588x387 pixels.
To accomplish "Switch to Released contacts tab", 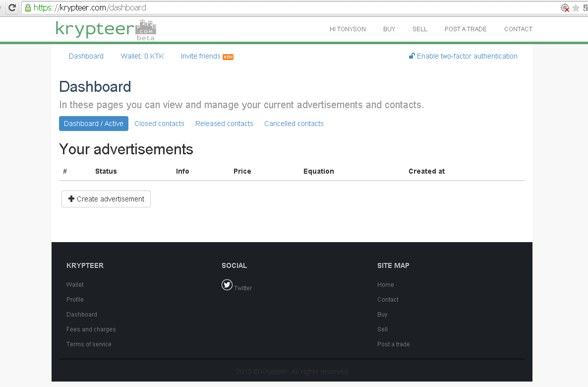I will pos(224,124).
